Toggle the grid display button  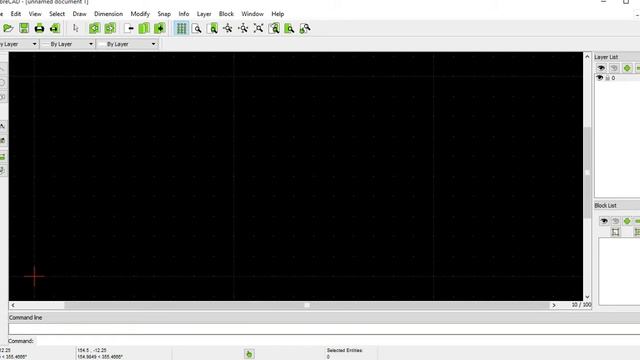[x=181, y=28]
